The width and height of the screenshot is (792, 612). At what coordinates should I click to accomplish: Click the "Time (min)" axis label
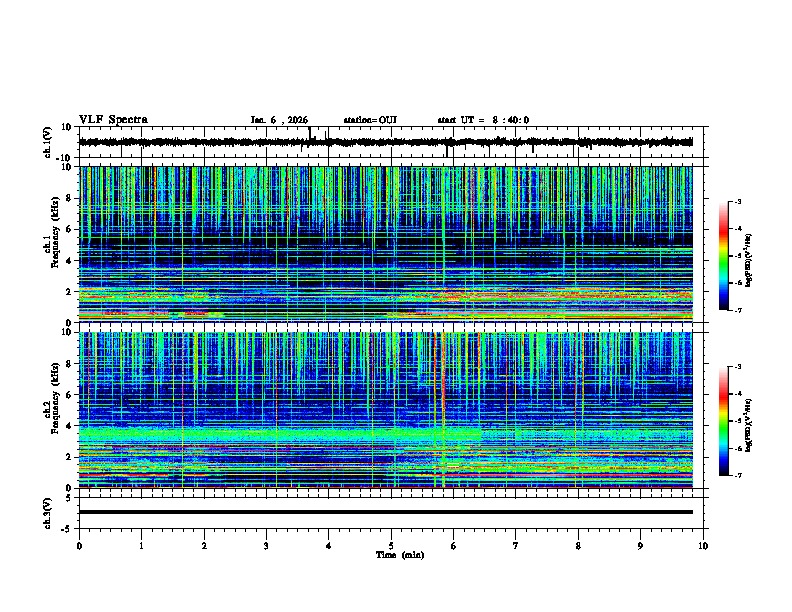pos(400,555)
